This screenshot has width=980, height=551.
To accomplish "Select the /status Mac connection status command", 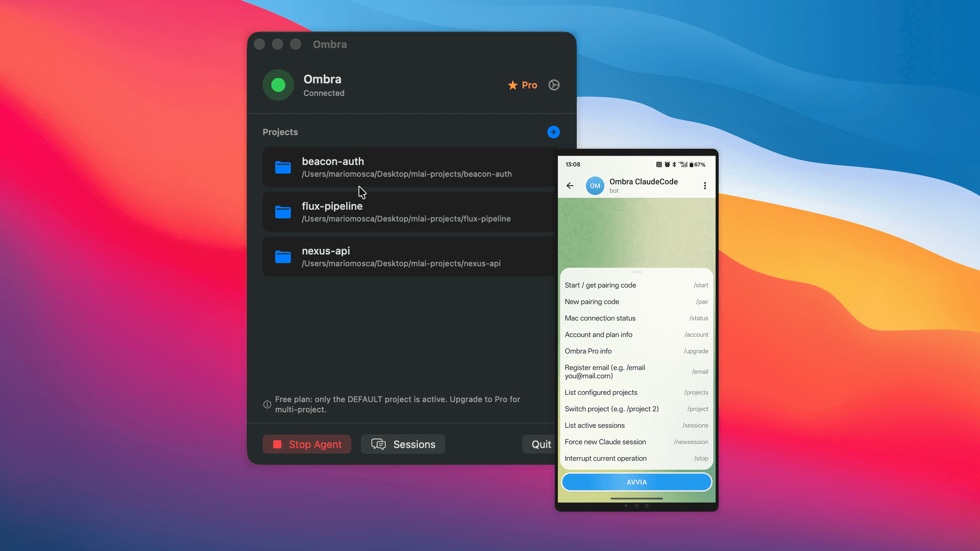I will (x=636, y=318).
